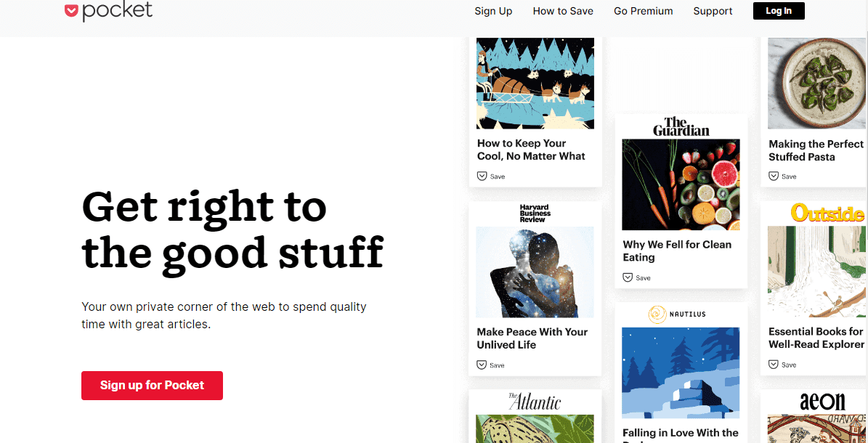
Task: Open the Support link in the header
Action: coord(713,11)
